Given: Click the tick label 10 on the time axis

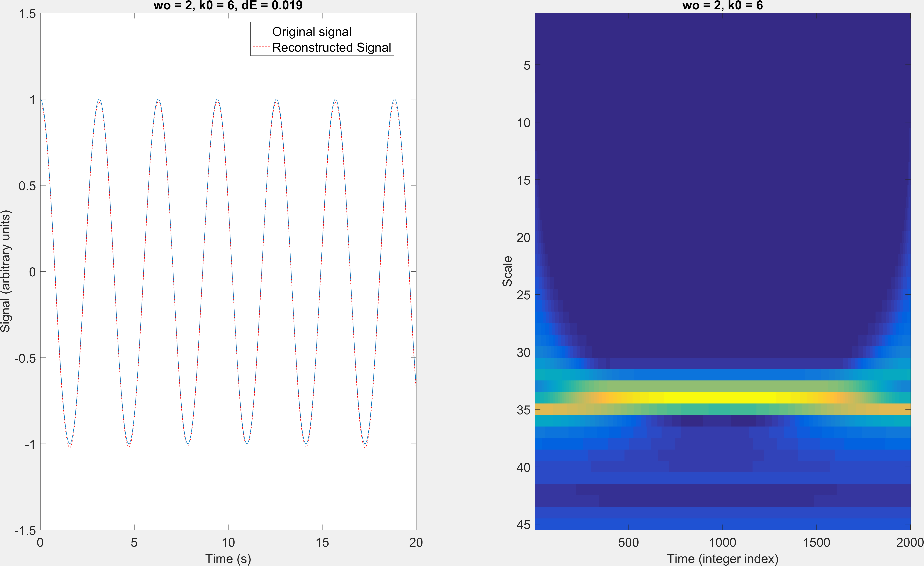Looking at the screenshot, I should click(x=228, y=542).
